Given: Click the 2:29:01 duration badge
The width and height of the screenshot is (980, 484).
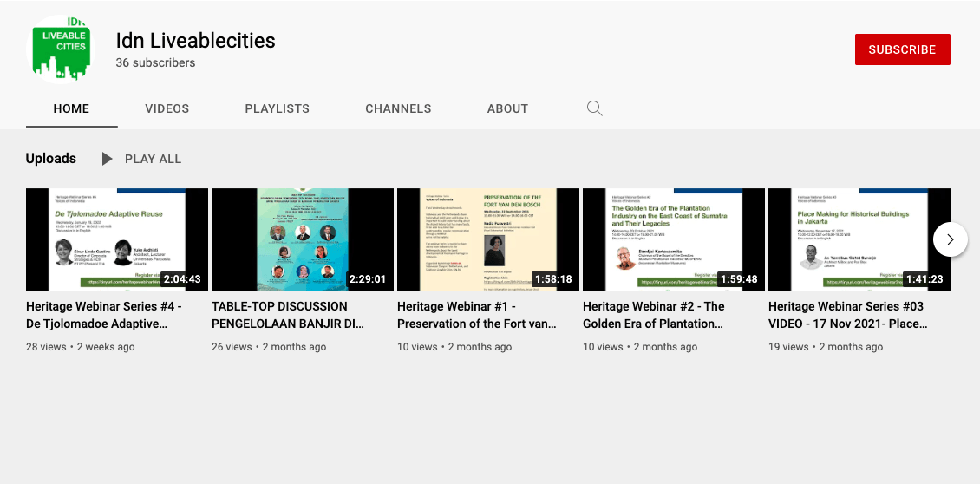Looking at the screenshot, I should click(x=368, y=279).
